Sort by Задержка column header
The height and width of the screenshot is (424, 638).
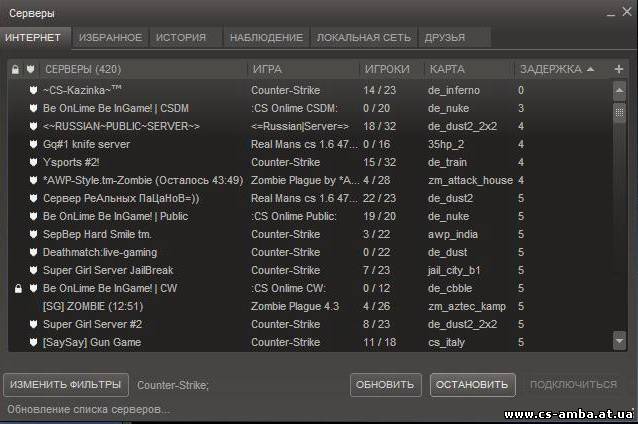[x=560, y=69]
